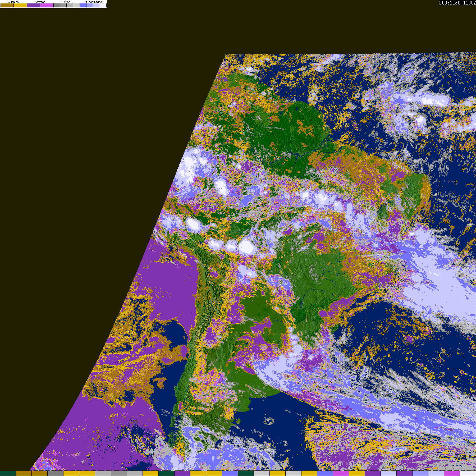The image size is (476, 476).
Task: Click the near-white Multicamadas legend swatch
Action: 103,5
